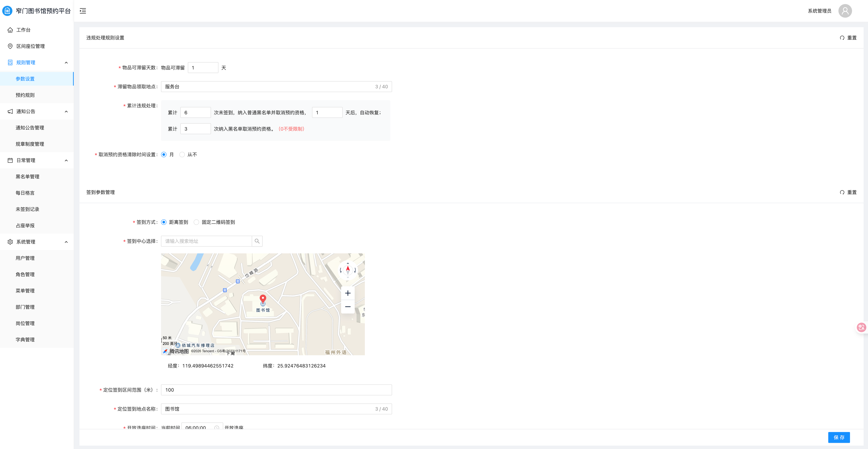Click the red location pin on map
This screenshot has height=449, width=868.
click(263, 298)
